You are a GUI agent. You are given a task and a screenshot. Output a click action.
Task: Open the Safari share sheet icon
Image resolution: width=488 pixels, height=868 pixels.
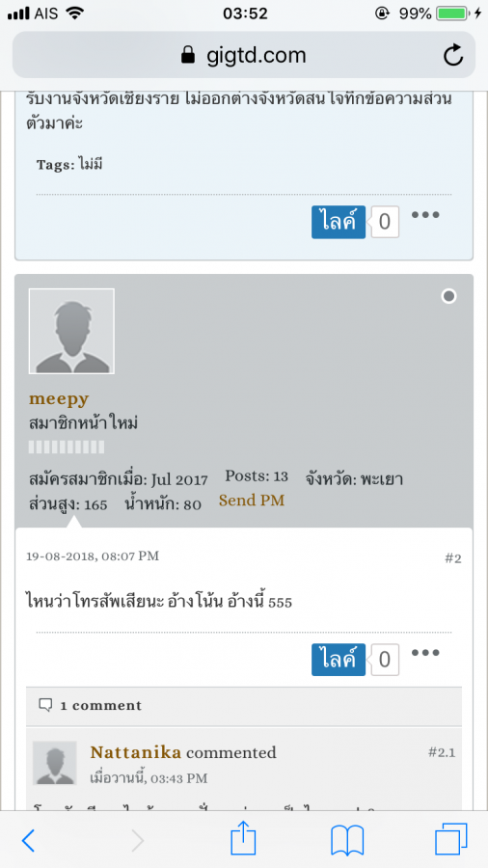click(x=243, y=839)
